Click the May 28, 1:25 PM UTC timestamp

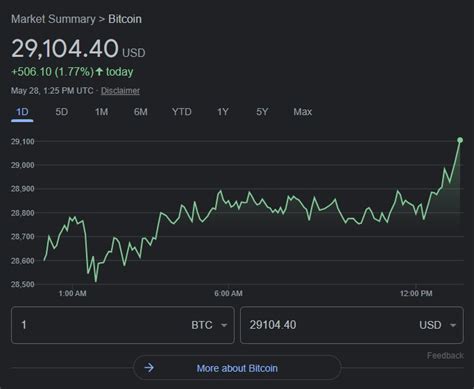(52, 91)
